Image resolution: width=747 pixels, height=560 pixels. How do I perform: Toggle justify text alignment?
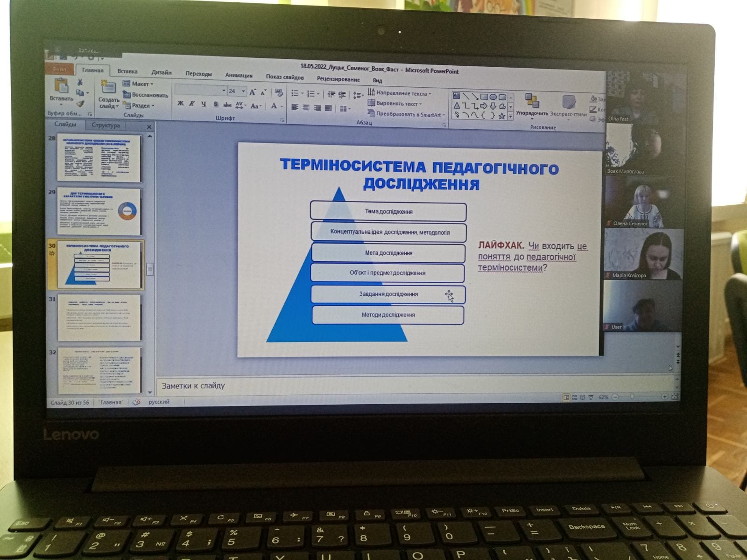pyautogui.click(x=329, y=108)
